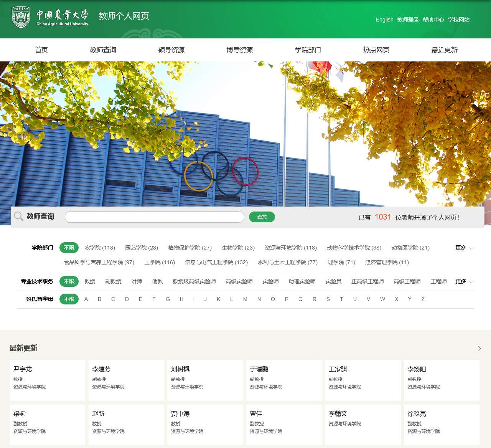This screenshot has height=448, width=491.
Task: Open 贾中涛 teacher card
Action: [205, 425]
